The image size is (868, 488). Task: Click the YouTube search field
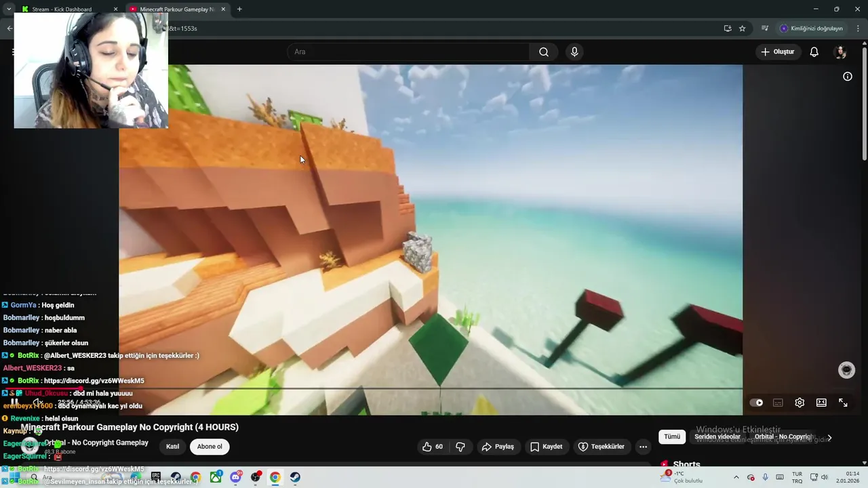[x=409, y=52]
